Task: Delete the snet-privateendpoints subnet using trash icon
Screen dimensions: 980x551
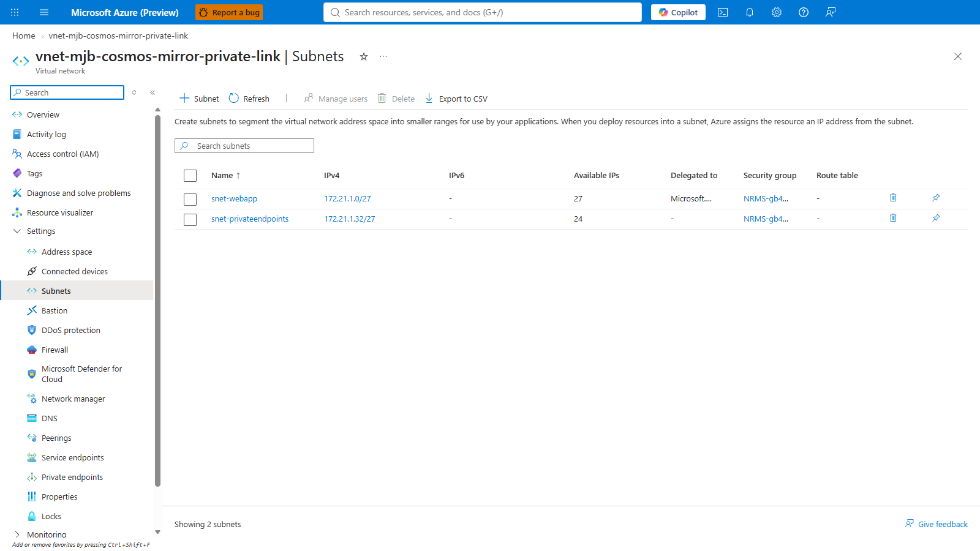Action: (893, 218)
